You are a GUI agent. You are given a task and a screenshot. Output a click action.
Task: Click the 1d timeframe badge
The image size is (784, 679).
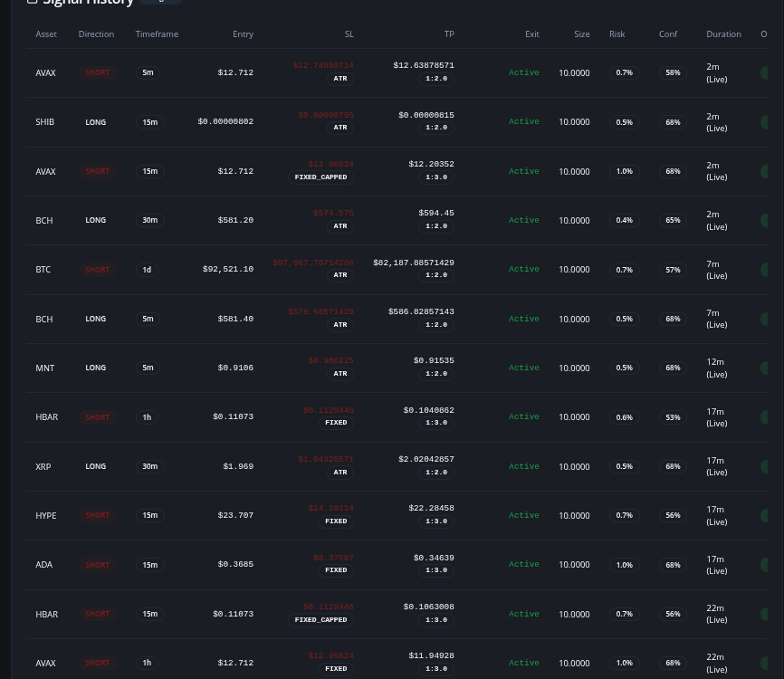[x=147, y=270]
